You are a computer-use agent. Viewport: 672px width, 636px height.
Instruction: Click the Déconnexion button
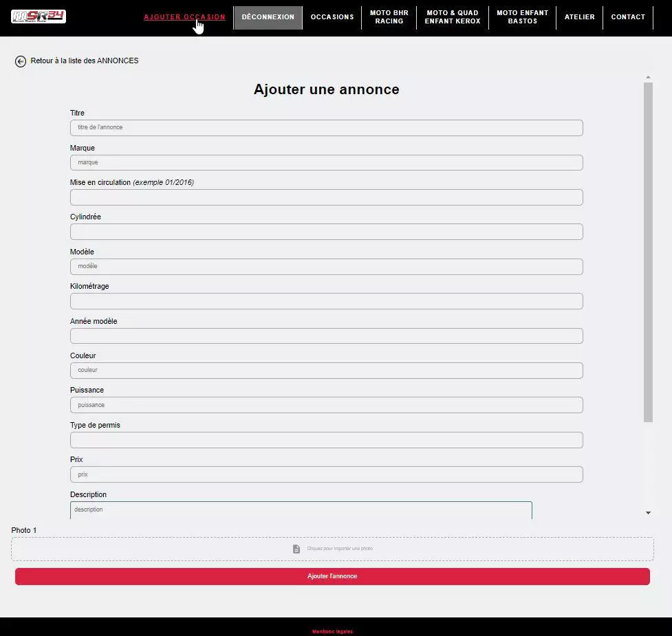click(268, 17)
